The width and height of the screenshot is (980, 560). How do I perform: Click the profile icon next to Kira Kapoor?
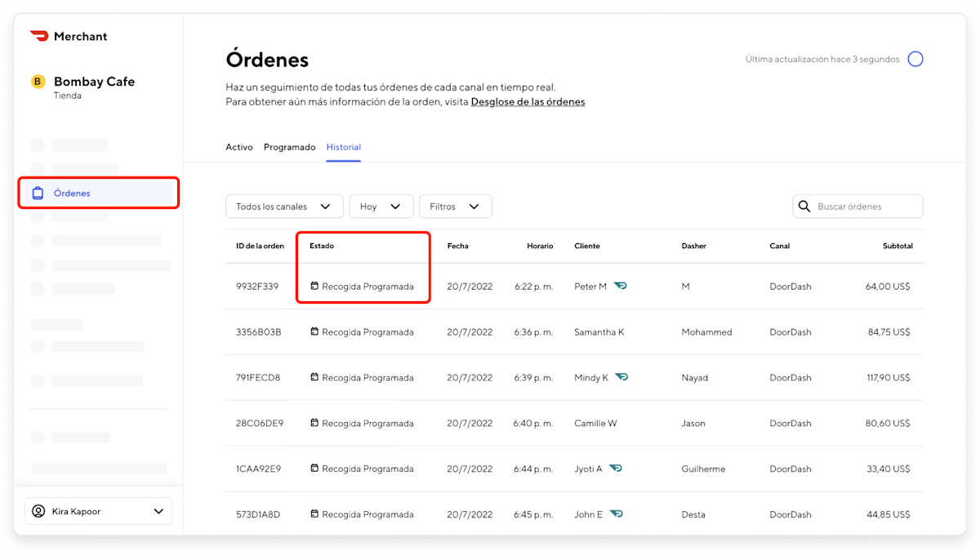tap(39, 510)
